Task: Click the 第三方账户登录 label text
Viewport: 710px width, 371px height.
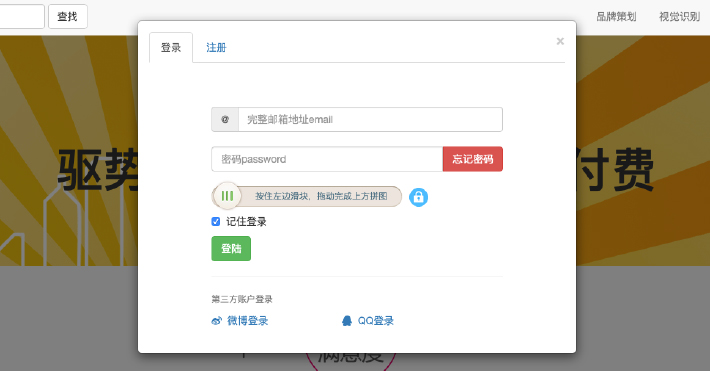Action: pos(242,299)
